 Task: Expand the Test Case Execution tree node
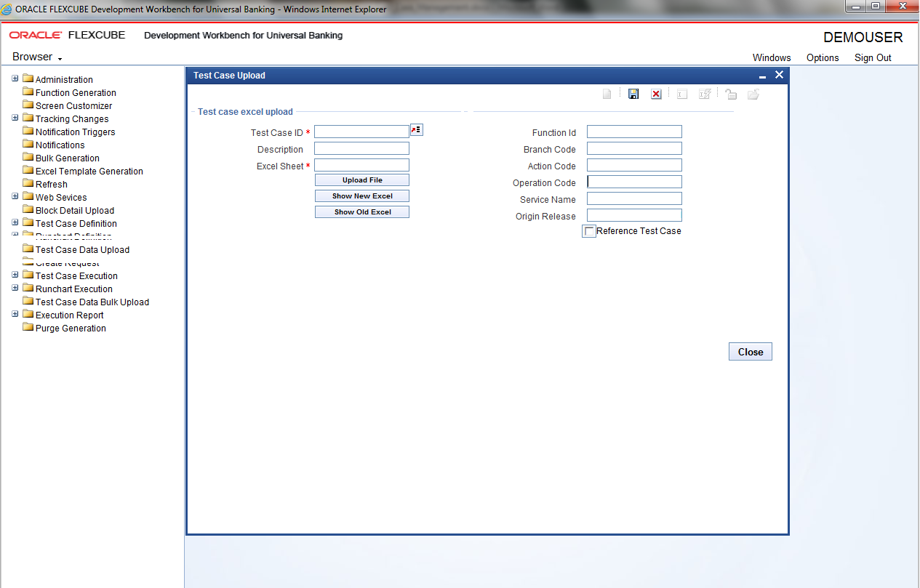pos(15,275)
